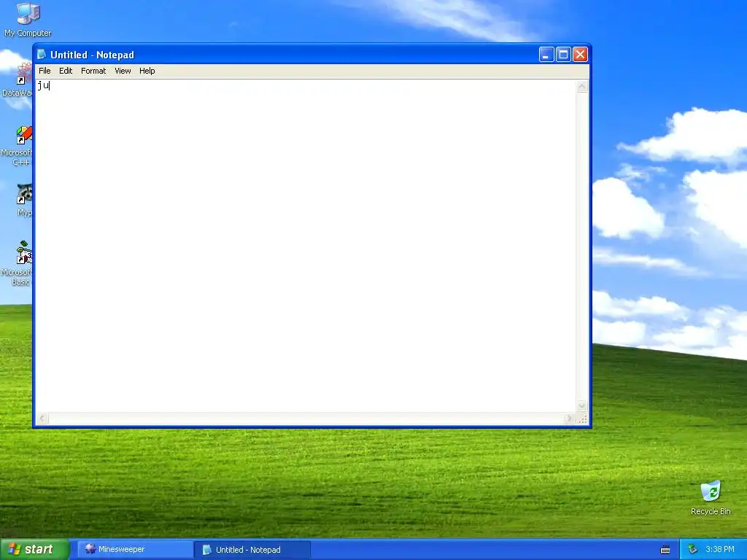Open the Format menu in Notepad
The height and width of the screenshot is (560, 747).
pos(93,71)
